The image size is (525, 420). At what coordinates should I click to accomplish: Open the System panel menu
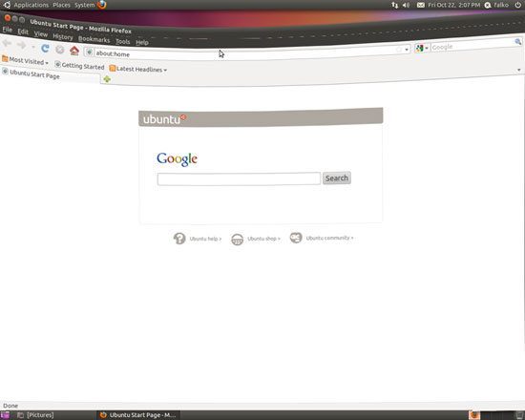click(84, 5)
